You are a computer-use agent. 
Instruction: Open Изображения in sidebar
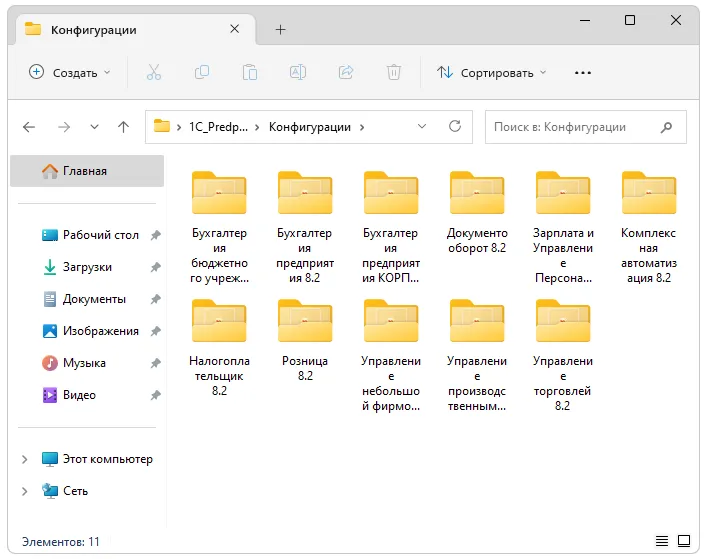(90, 331)
